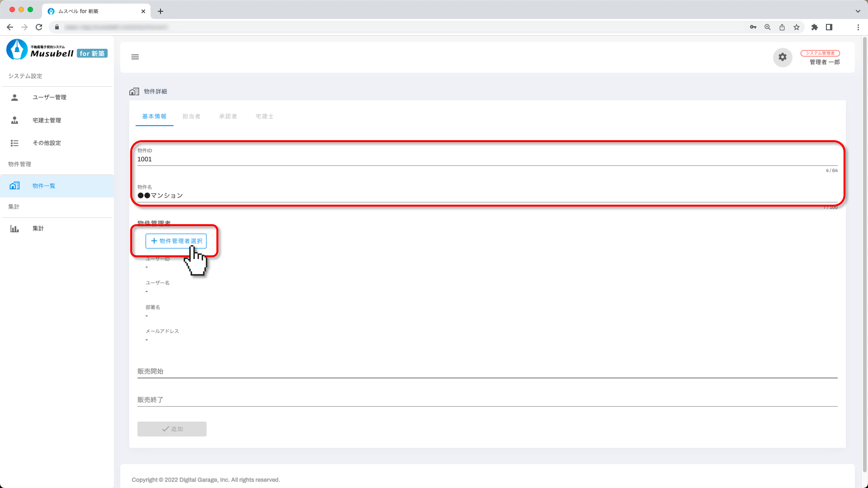Open the settings gear icon
Viewport: 868px width, 488px height.
[782, 57]
